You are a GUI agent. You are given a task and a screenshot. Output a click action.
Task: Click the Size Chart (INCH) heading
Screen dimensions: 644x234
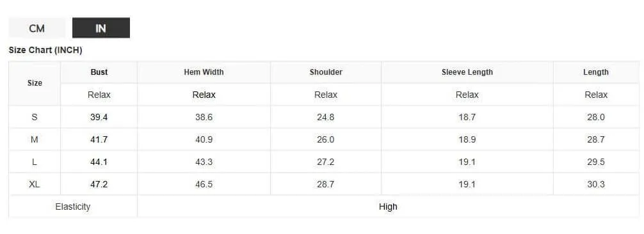click(45, 50)
